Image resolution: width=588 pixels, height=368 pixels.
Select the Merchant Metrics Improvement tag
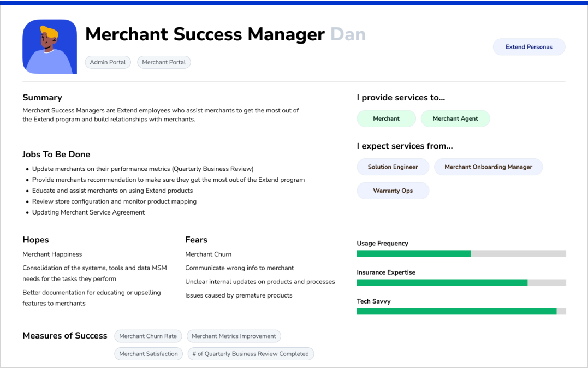pyautogui.click(x=234, y=336)
